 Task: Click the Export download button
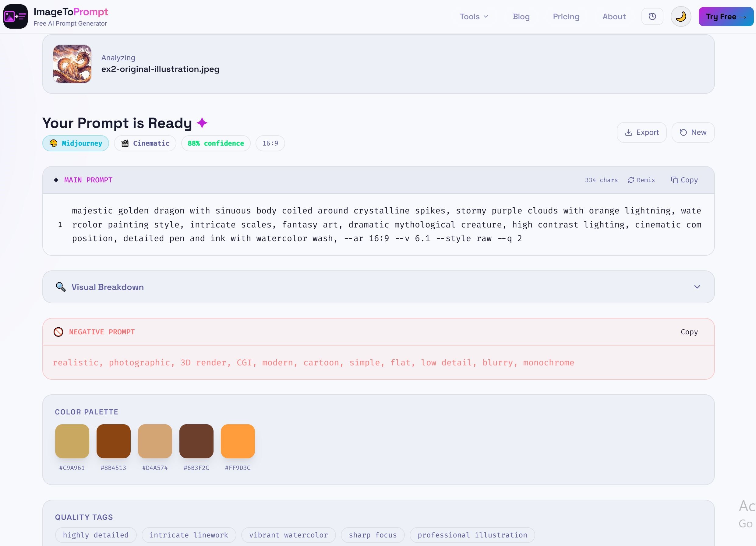click(641, 132)
